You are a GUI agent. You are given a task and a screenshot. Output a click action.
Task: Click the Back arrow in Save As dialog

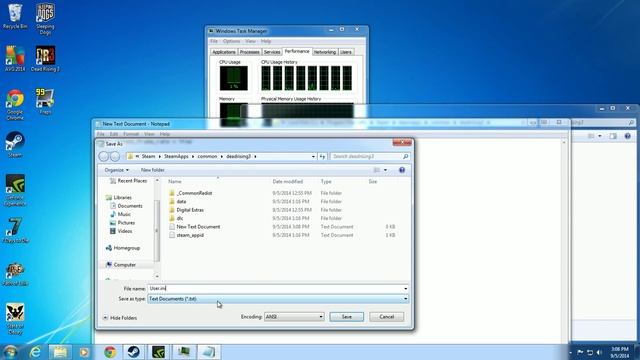point(104,156)
